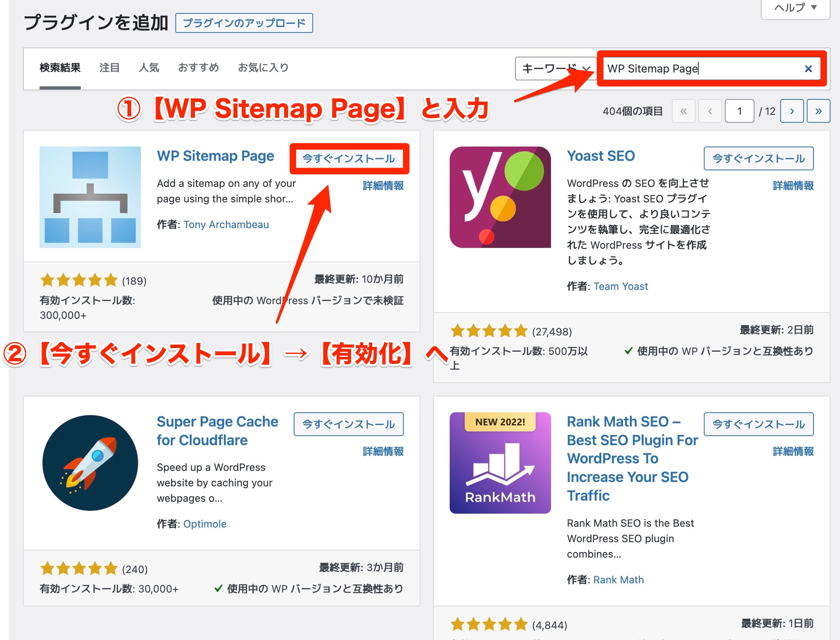This screenshot has width=840, height=640.
Task: Click the plugin search text field
Action: [712, 69]
